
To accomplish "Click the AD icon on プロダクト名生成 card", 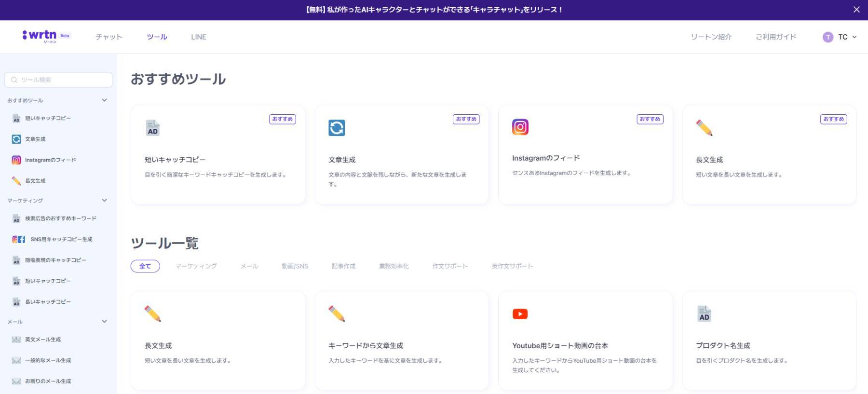I will point(704,314).
